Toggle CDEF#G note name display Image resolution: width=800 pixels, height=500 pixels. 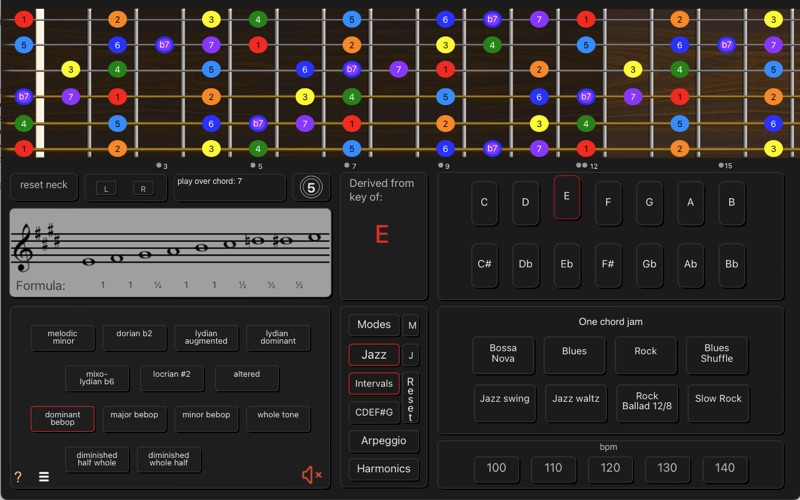374,412
